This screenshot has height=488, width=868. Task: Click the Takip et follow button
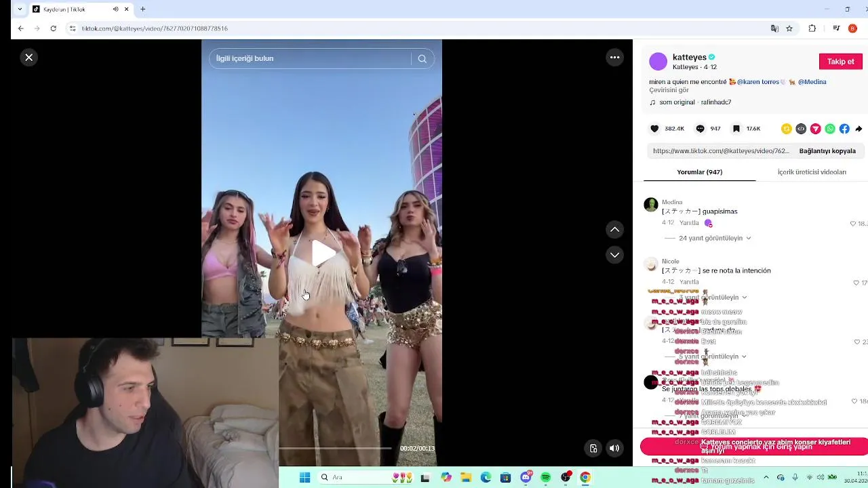coord(840,62)
